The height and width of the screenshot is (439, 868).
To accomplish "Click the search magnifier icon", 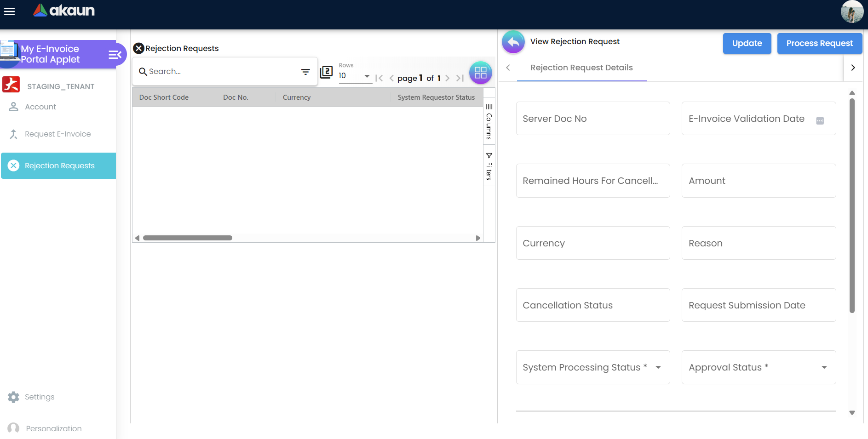I will [144, 72].
